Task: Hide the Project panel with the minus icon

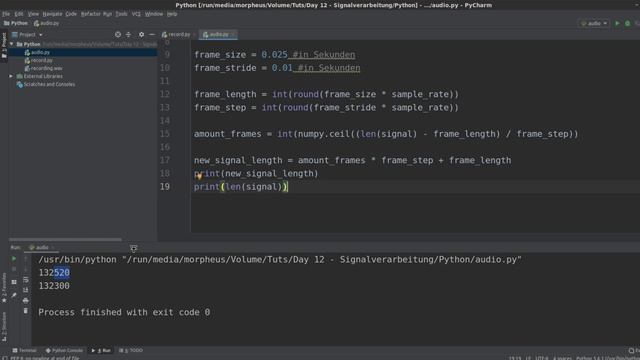Action: (152, 35)
